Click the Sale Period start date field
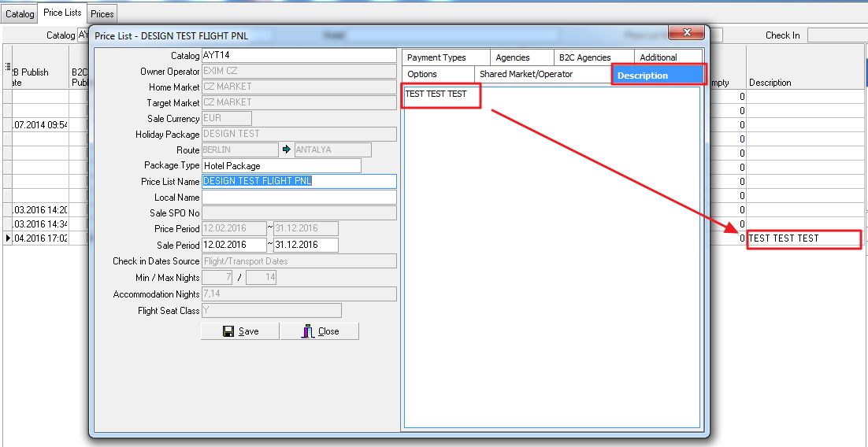The width and height of the screenshot is (868, 447). coord(234,245)
